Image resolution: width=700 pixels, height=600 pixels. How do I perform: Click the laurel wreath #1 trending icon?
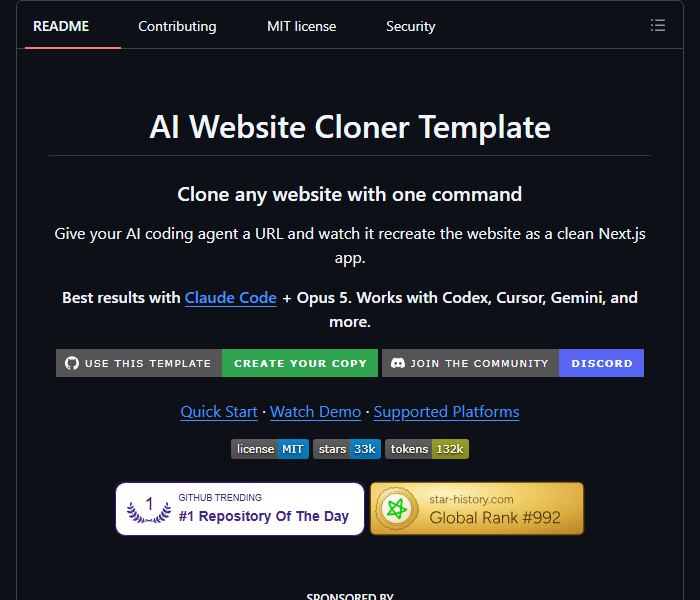149,510
